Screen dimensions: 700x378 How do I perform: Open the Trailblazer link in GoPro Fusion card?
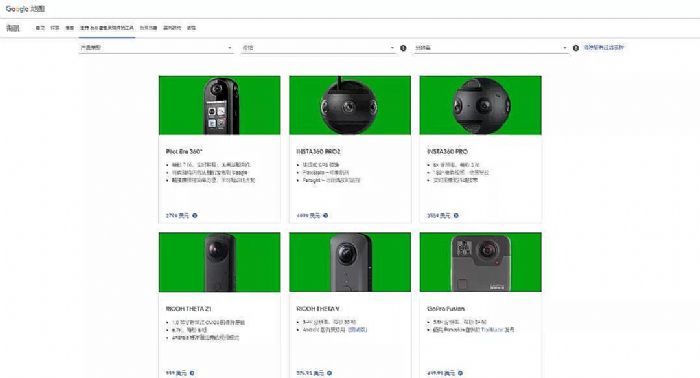tap(492, 330)
